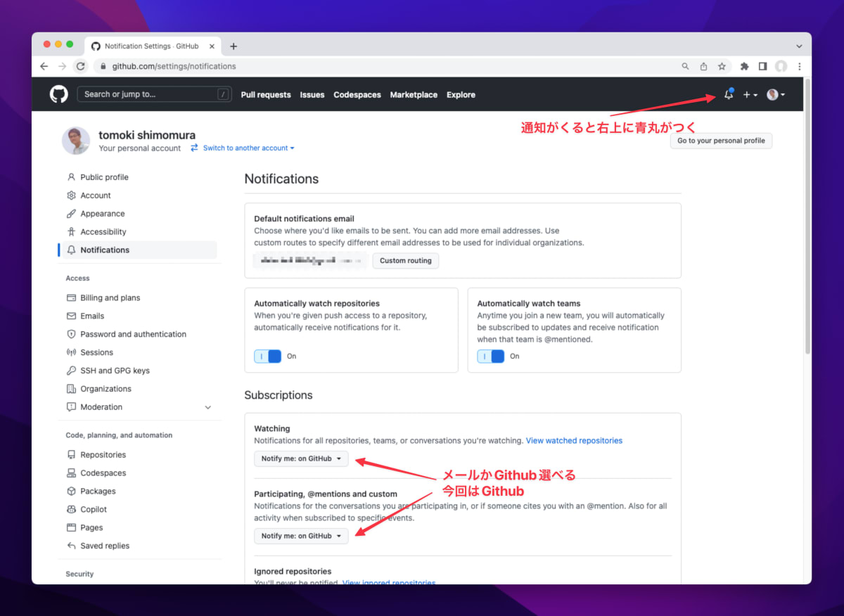Expand the tab search chevron

[x=799, y=46]
